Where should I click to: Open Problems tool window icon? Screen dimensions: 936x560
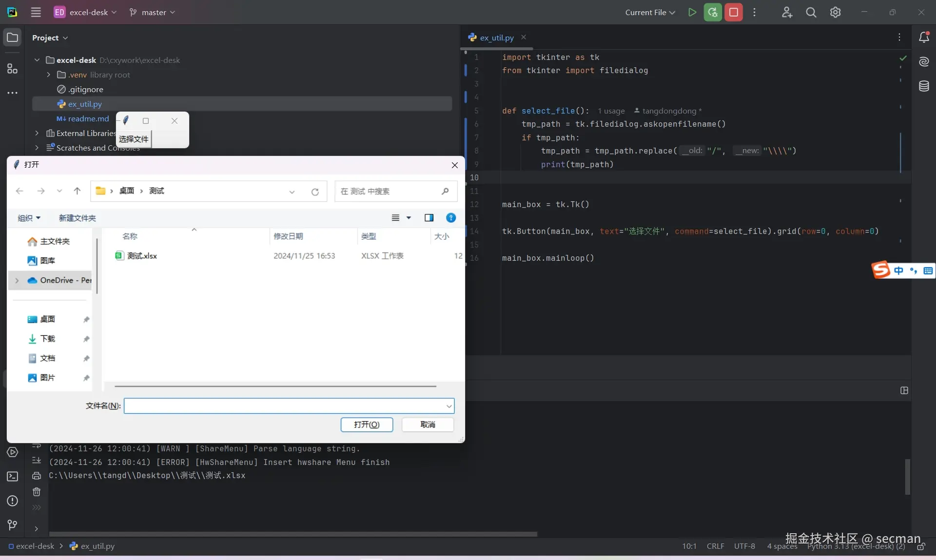click(x=12, y=501)
